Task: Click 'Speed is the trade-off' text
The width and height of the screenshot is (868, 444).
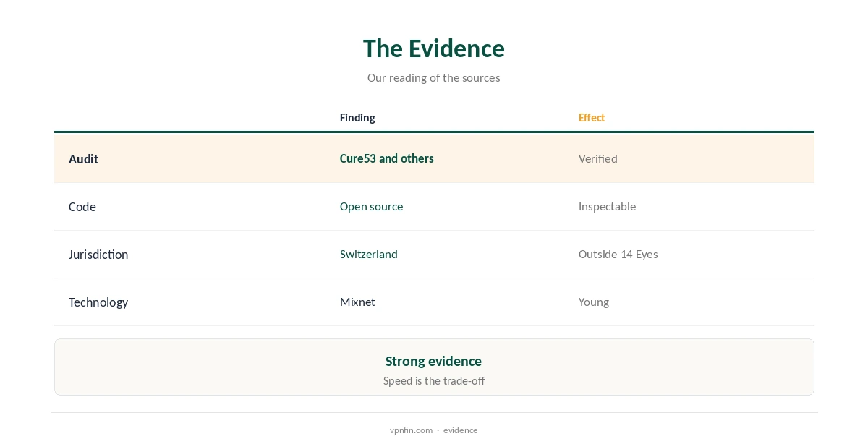Action: pos(434,380)
